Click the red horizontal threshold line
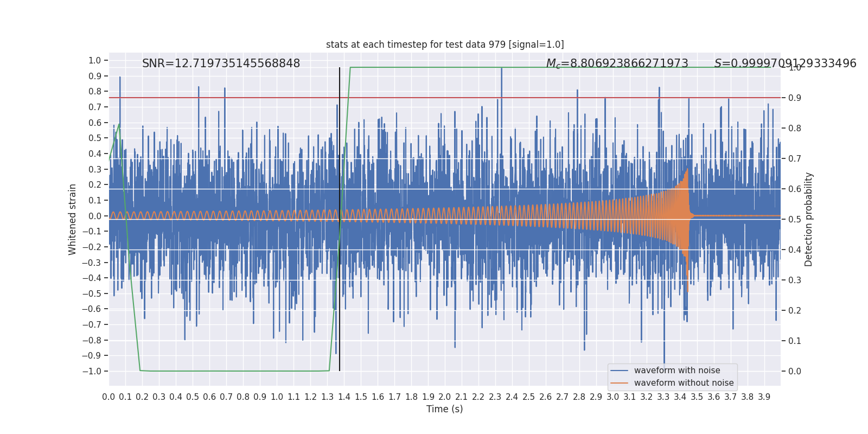This screenshot has height=434, width=868. point(445,98)
